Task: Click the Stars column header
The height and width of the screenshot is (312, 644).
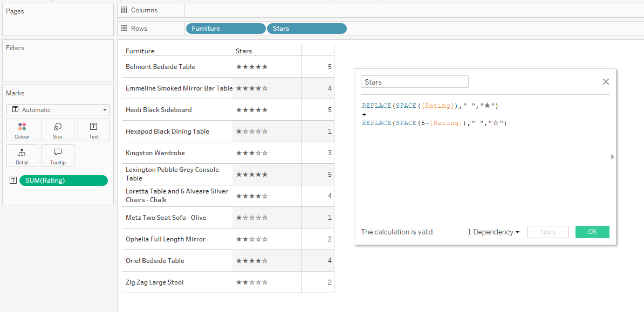Action: (244, 51)
